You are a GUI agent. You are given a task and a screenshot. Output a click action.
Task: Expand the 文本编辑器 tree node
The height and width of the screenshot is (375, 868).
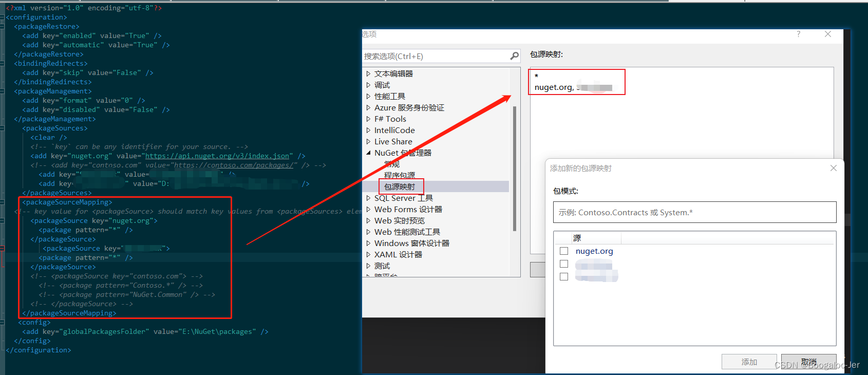(368, 73)
